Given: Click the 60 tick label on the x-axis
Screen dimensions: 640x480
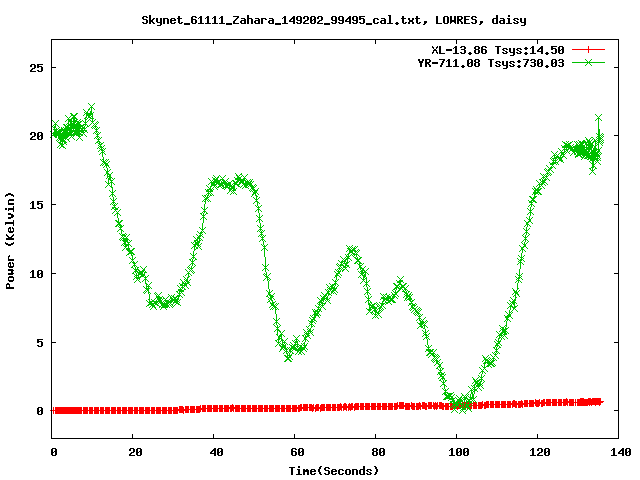Looking at the screenshot, I should tap(295, 452).
